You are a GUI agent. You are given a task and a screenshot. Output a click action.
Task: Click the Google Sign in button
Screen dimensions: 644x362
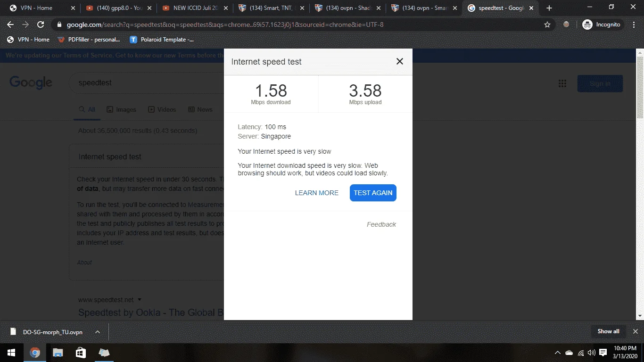point(600,83)
